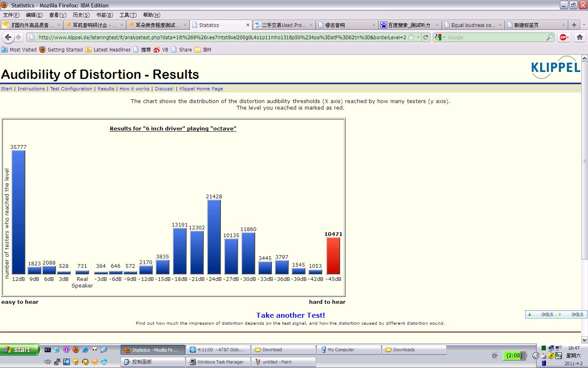
Task: Open the Latest Headlines feed bookmark
Action: (x=108, y=49)
